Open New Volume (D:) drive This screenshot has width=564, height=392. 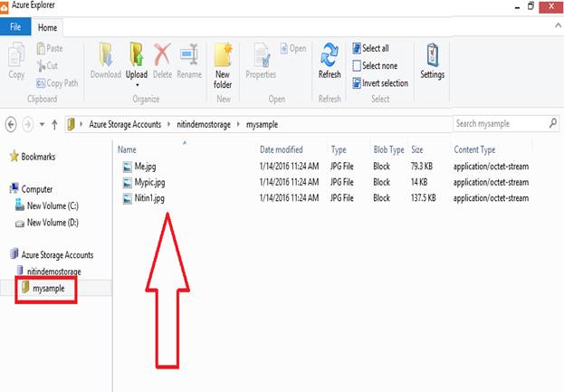pos(47,223)
